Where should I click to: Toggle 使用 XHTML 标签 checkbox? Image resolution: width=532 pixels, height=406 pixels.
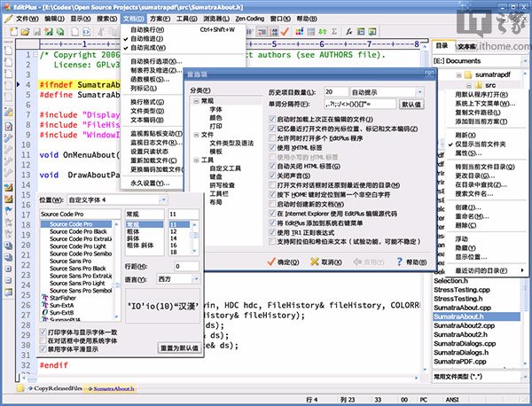272,147
